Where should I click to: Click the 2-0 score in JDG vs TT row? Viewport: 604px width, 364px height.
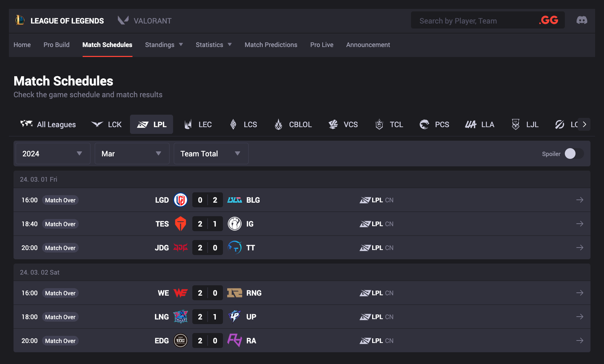[x=208, y=248]
